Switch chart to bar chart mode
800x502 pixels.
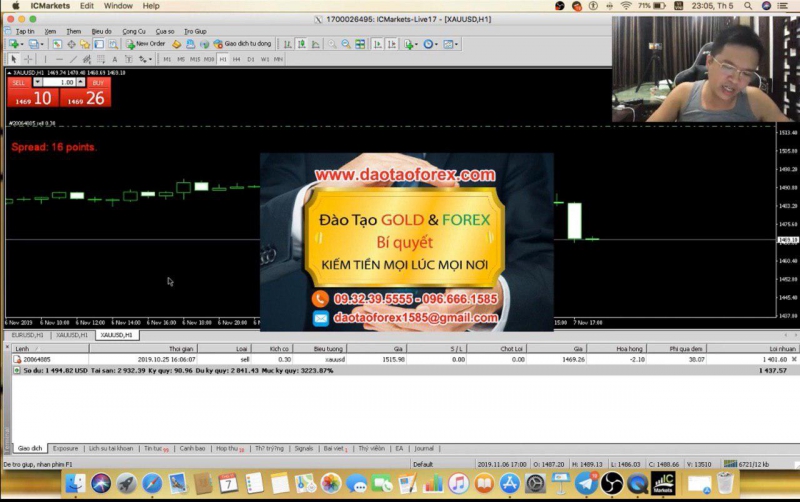tap(288, 44)
